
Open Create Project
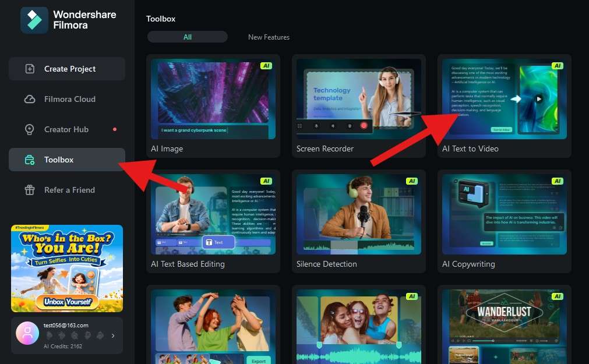tap(67, 69)
